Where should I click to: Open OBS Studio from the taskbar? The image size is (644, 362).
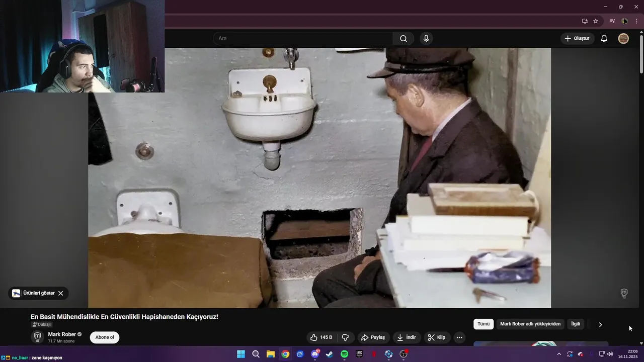(x=404, y=354)
